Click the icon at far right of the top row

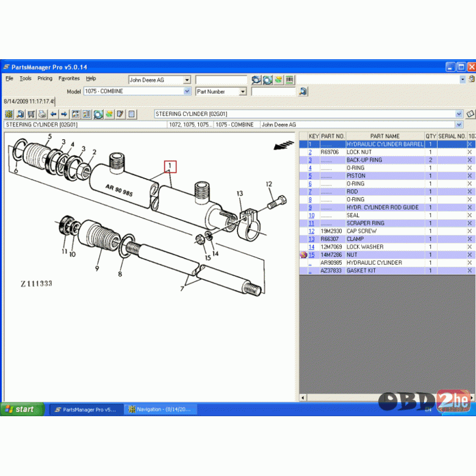pyautogui.click(x=472, y=79)
